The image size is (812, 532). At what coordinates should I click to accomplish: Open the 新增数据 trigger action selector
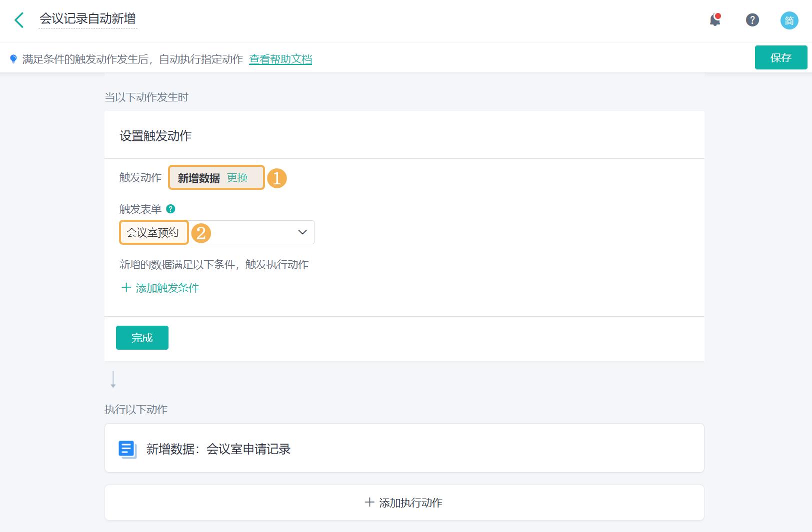click(x=198, y=178)
